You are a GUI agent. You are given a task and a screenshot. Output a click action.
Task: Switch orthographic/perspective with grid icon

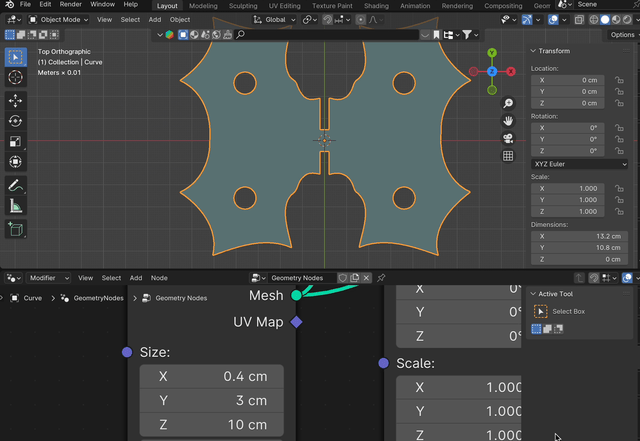point(508,156)
